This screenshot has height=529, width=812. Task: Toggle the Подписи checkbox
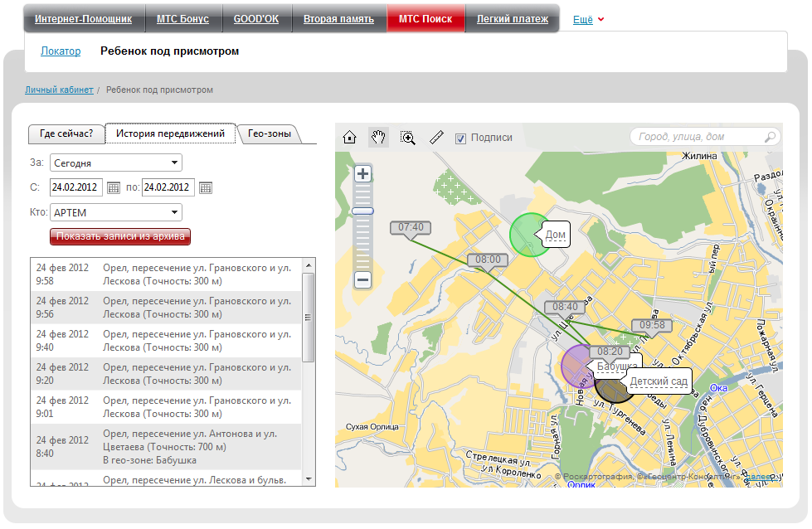460,138
